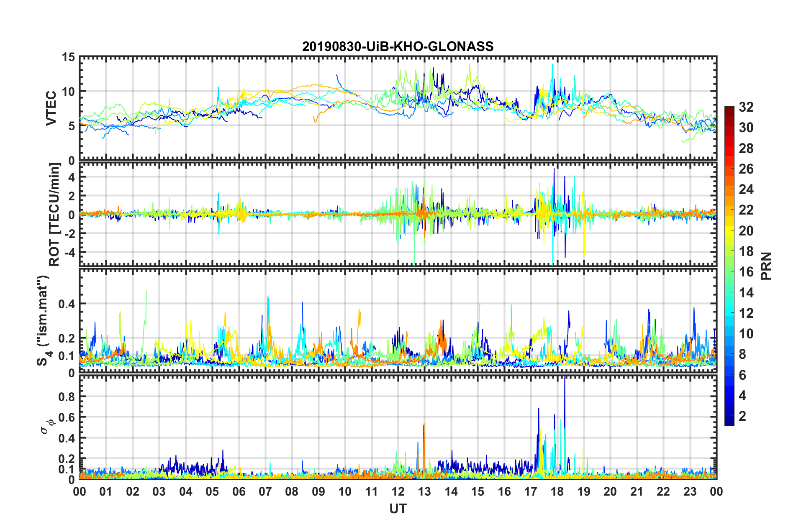Select the "-2" tick on the ROT axis
The image size is (796, 532).
click(x=70, y=233)
